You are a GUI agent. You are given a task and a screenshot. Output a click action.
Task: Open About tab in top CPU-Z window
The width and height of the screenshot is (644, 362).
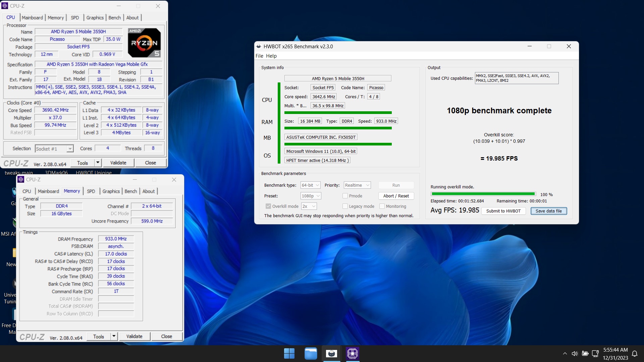coord(132,17)
